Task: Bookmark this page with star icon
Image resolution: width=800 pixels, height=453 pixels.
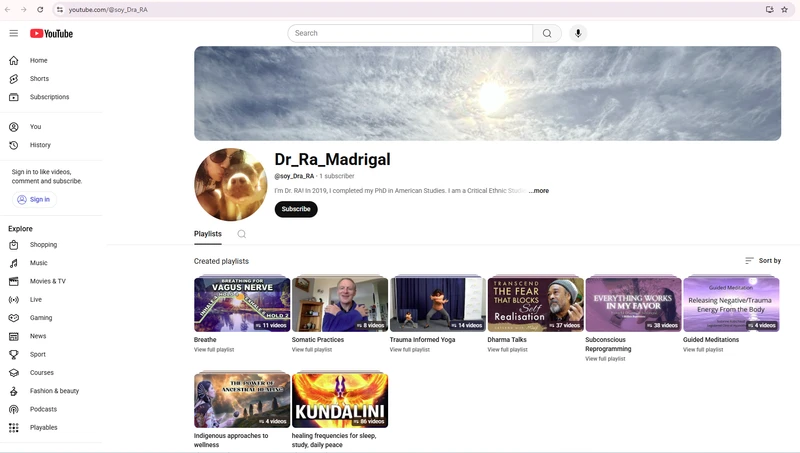Action: click(x=784, y=10)
